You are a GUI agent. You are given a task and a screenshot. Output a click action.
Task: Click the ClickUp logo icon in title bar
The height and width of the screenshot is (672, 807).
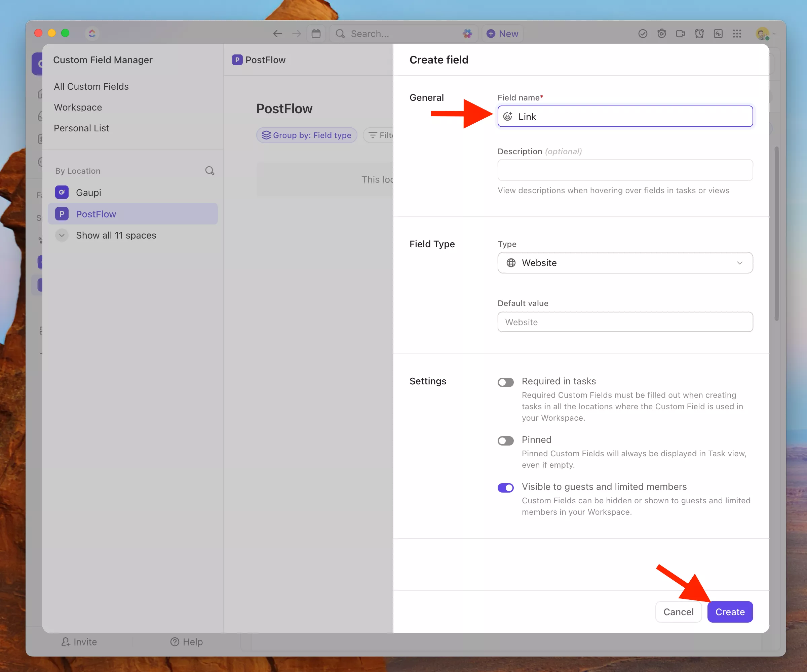92,33
